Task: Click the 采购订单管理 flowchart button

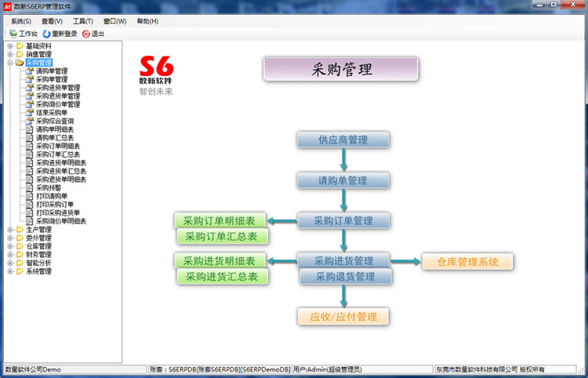Action: point(343,220)
